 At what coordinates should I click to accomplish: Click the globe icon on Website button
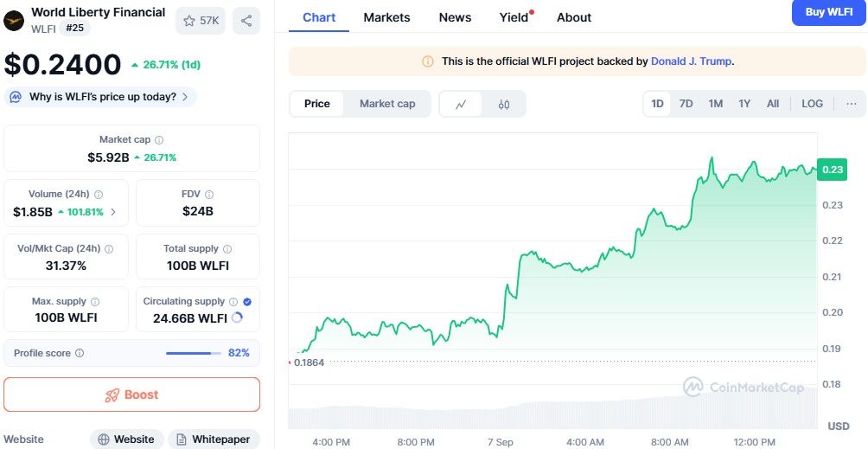pyautogui.click(x=104, y=439)
